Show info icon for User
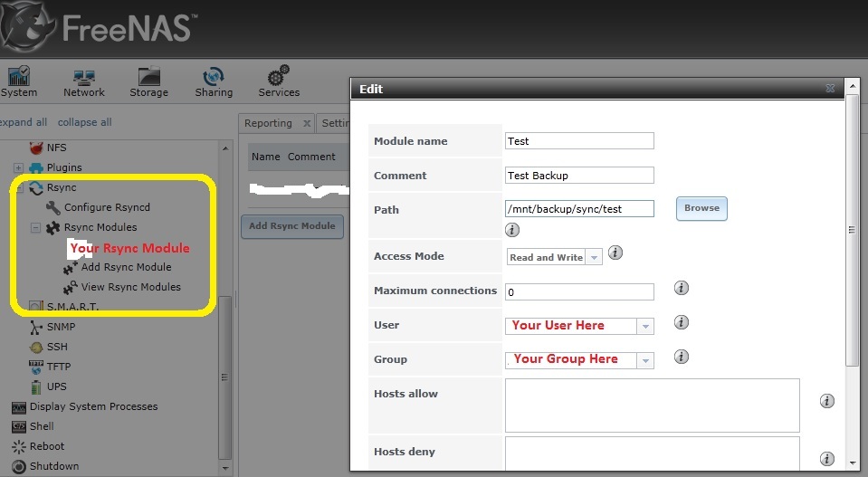Image resolution: width=868 pixels, height=477 pixels. 682,322
